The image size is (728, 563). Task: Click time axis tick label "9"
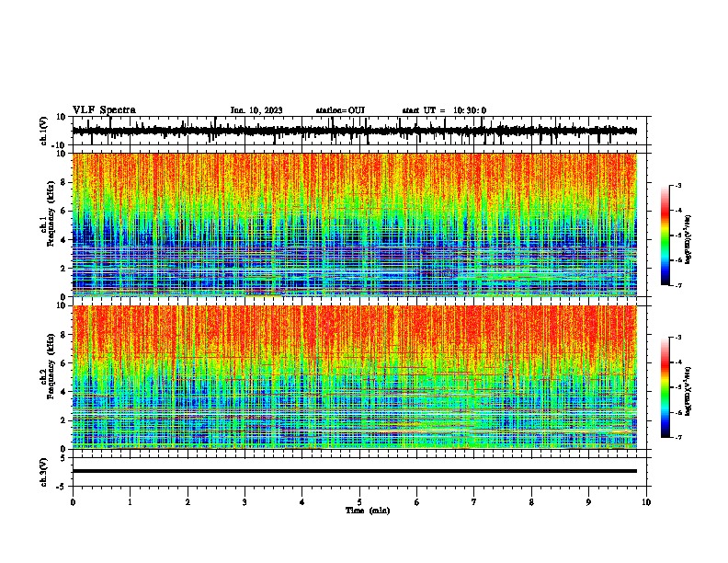588,502
